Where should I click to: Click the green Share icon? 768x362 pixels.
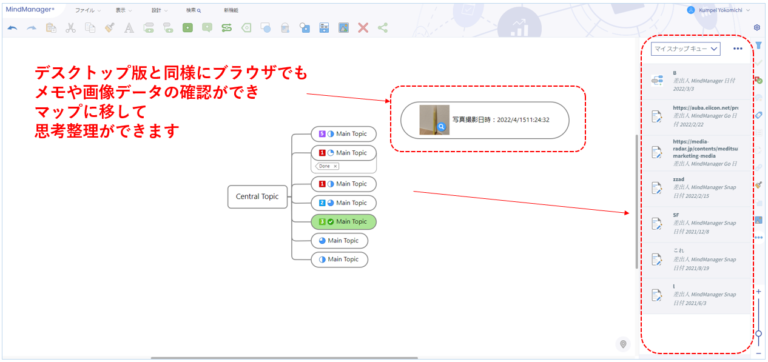[383, 28]
